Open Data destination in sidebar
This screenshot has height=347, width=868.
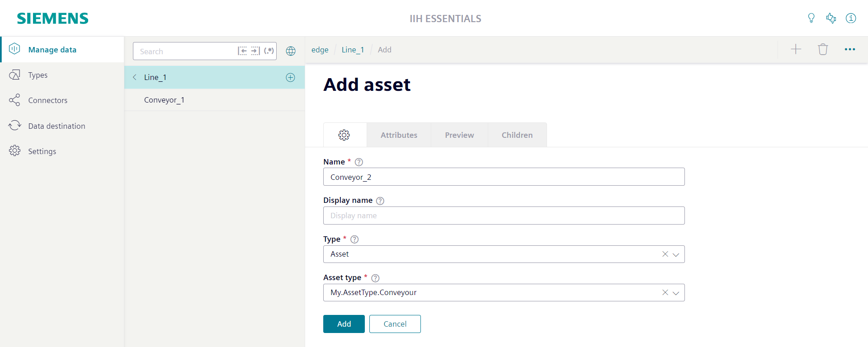click(62, 126)
